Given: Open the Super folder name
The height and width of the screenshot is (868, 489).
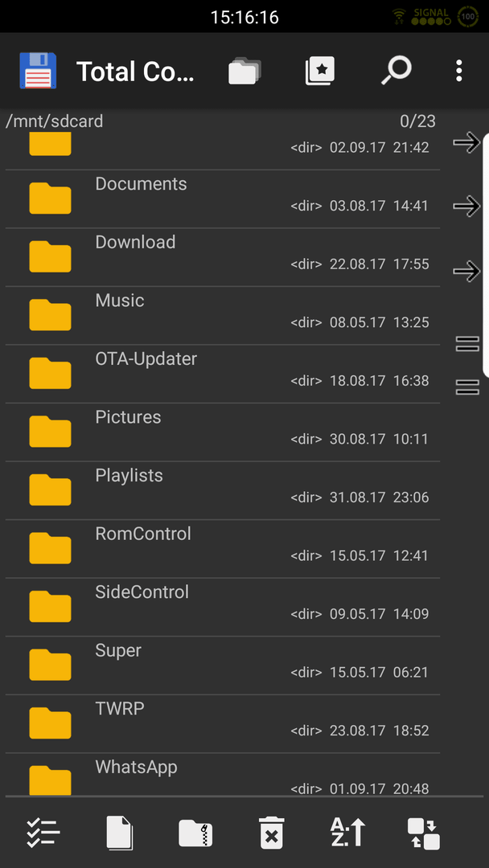Looking at the screenshot, I should tap(118, 650).
